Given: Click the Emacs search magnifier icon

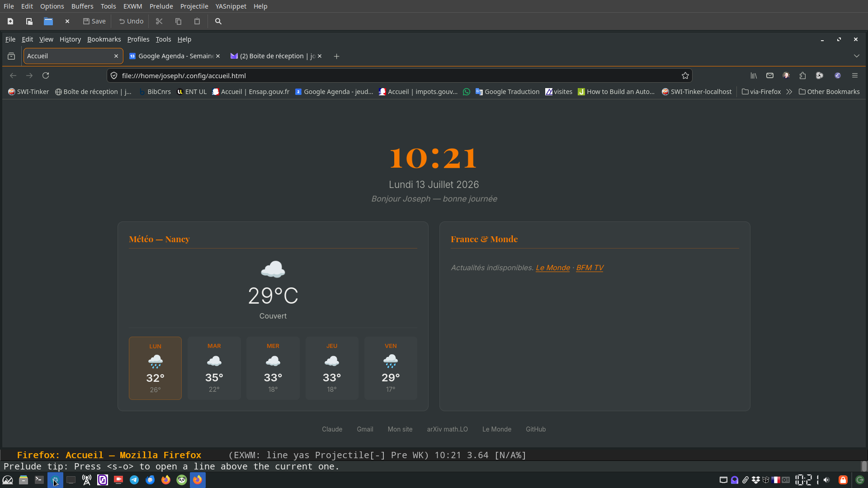Looking at the screenshot, I should coord(218,21).
